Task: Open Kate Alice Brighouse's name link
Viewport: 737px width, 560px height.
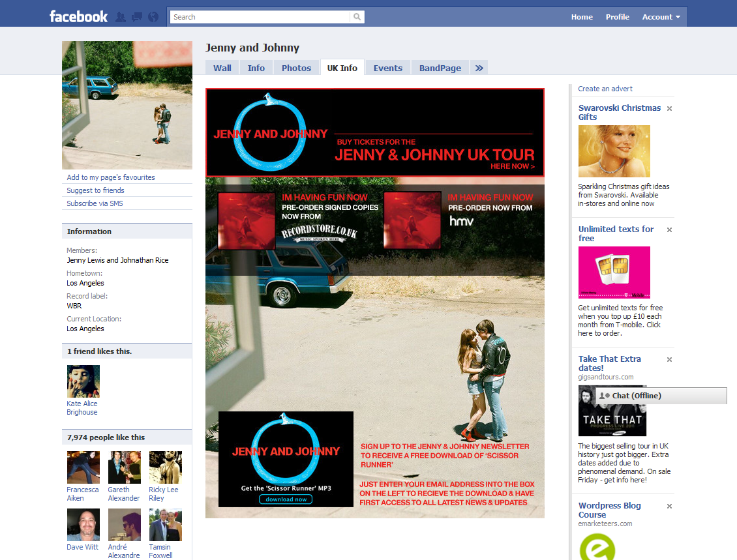Action: click(82, 408)
